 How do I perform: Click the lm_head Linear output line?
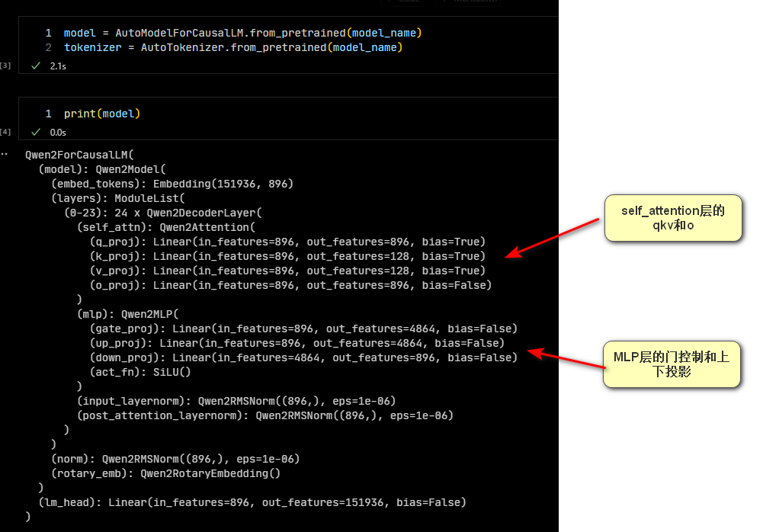click(x=252, y=502)
